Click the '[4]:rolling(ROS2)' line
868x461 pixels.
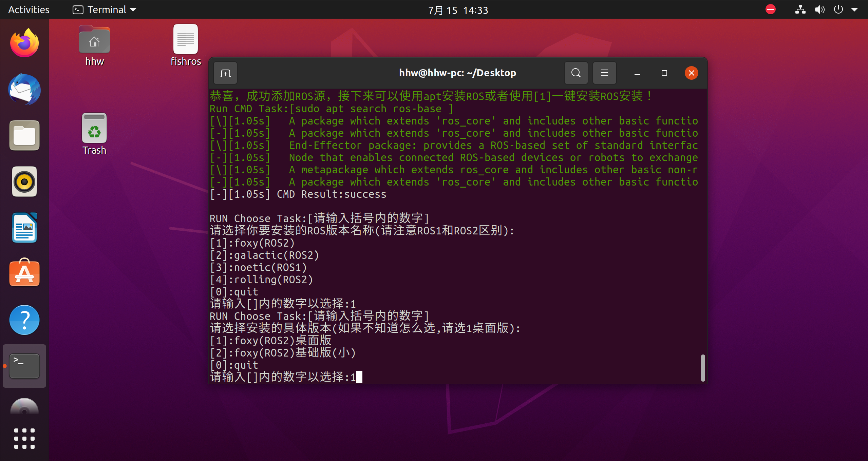(261, 280)
